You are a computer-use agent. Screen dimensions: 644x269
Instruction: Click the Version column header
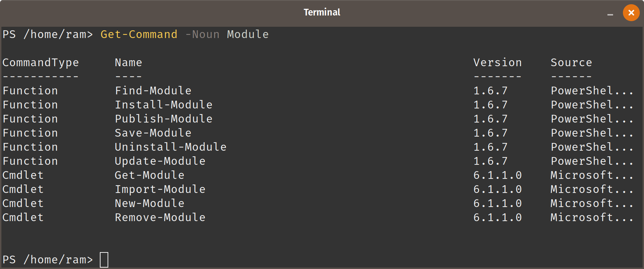(498, 63)
